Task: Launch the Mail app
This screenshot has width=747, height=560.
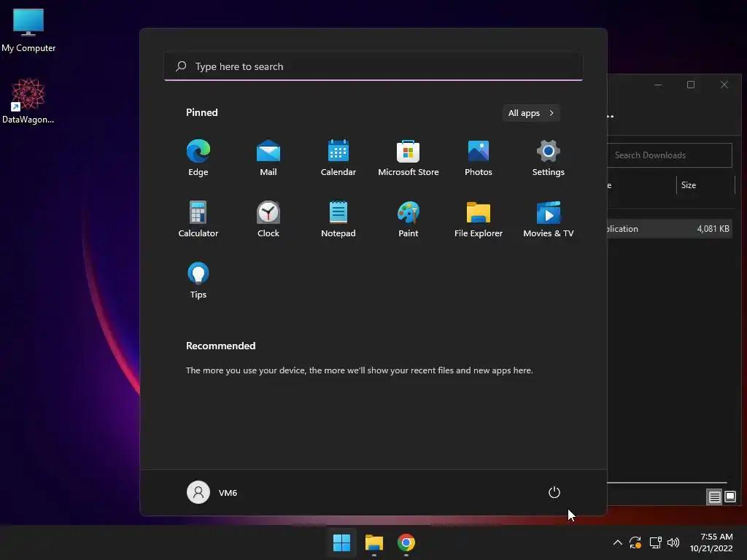Action: [x=268, y=157]
